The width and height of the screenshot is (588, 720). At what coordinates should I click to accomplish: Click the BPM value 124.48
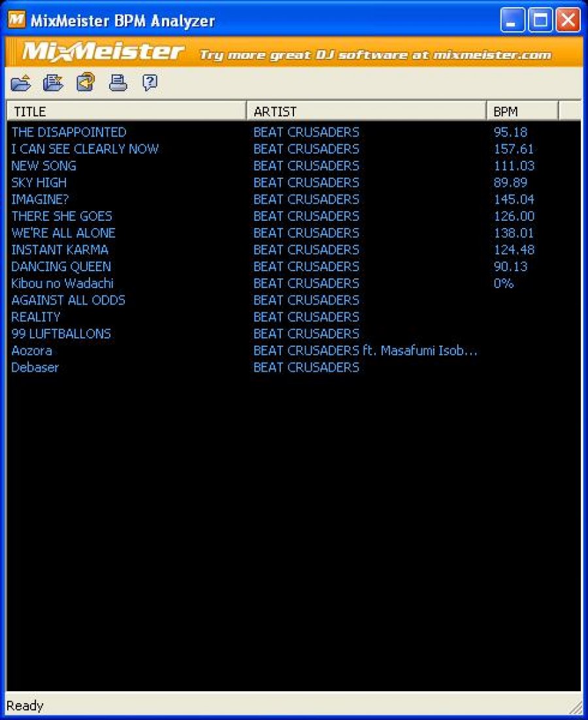tap(514, 250)
